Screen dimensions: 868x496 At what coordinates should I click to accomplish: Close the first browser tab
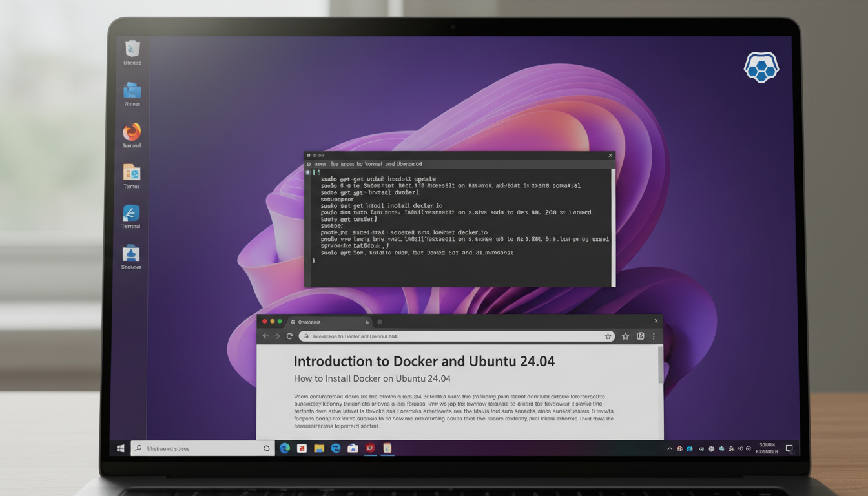click(x=367, y=322)
